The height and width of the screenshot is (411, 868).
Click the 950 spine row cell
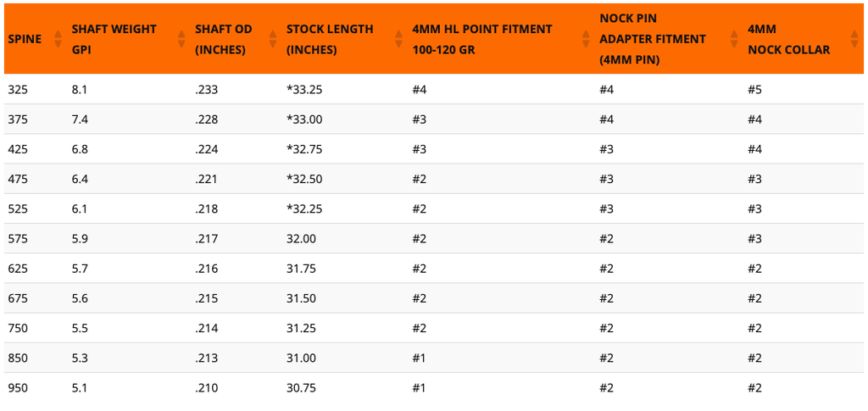pos(17,388)
